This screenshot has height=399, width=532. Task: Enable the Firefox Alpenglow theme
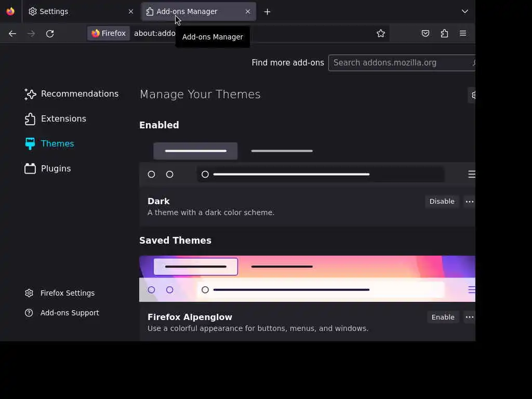click(443, 317)
